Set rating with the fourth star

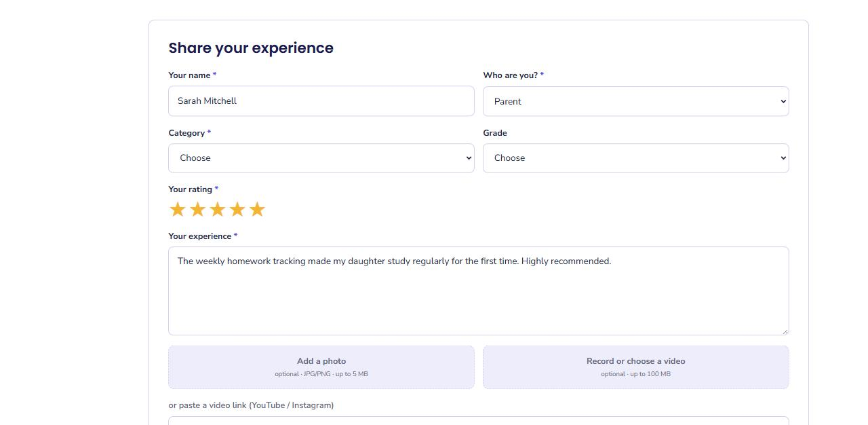click(237, 209)
